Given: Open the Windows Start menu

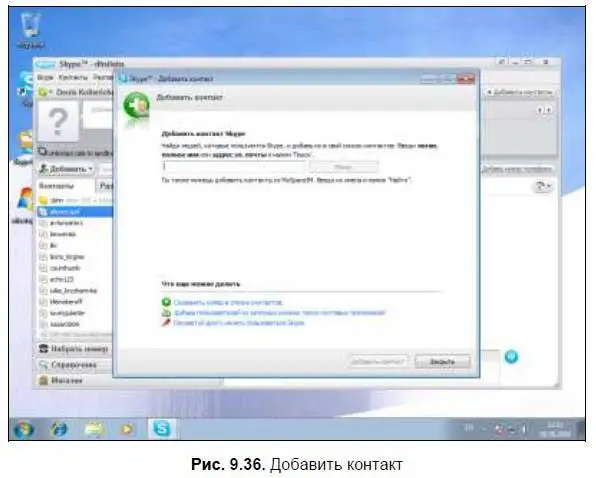Looking at the screenshot, I should pyautogui.click(x=24, y=429).
